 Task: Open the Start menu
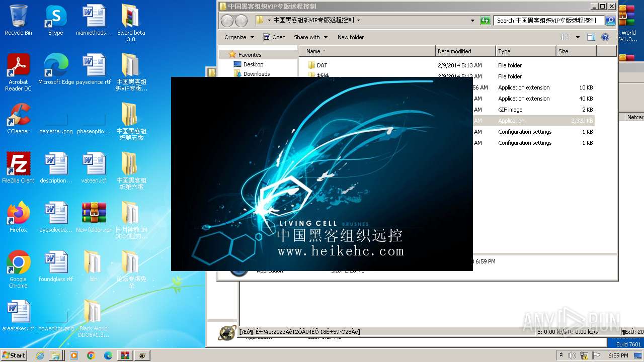point(14,355)
